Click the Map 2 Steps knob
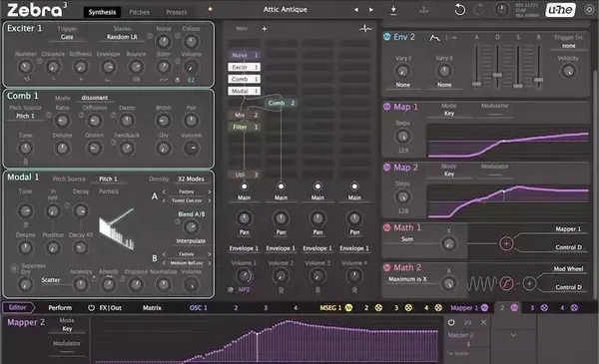This screenshot has height=364, width=599. pyautogui.click(x=402, y=196)
